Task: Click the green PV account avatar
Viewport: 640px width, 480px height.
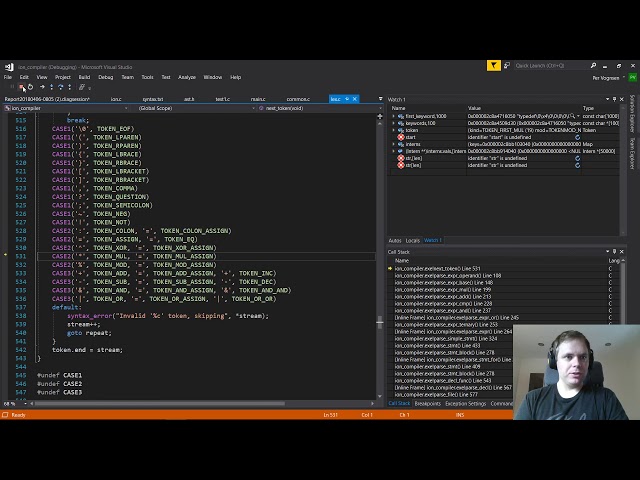Action: (633, 78)
